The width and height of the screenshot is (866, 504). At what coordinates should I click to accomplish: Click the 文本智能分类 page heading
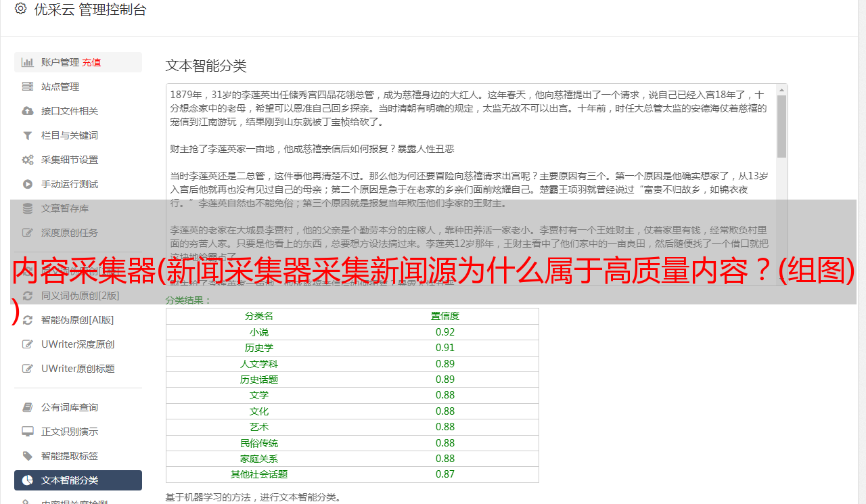(206, 66)
